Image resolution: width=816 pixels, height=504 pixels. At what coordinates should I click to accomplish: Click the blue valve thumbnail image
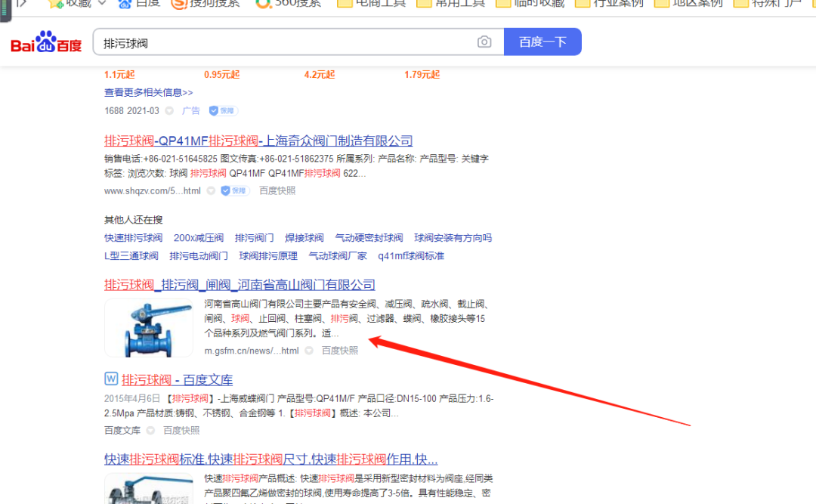click(x=149, y=327)
